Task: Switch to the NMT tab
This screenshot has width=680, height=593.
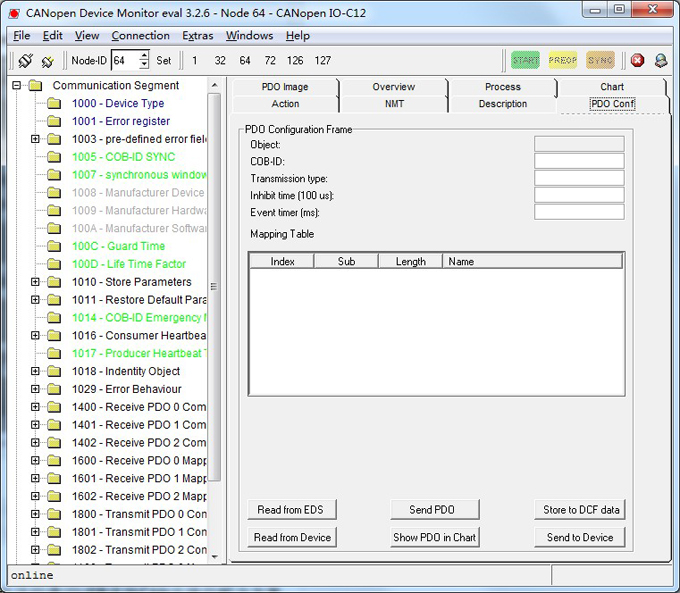Action: point(394,104)
